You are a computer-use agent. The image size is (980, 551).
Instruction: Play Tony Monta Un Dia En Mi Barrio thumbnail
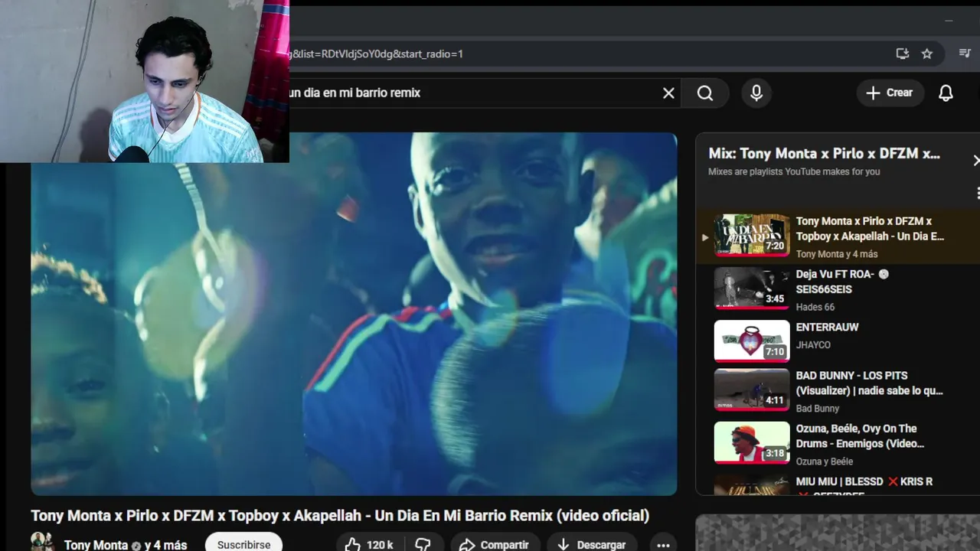pos(752,234)
